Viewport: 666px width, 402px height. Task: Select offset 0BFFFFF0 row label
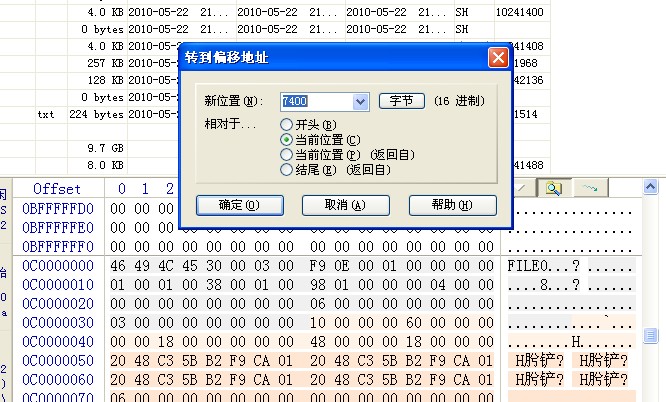pos(58,246)
